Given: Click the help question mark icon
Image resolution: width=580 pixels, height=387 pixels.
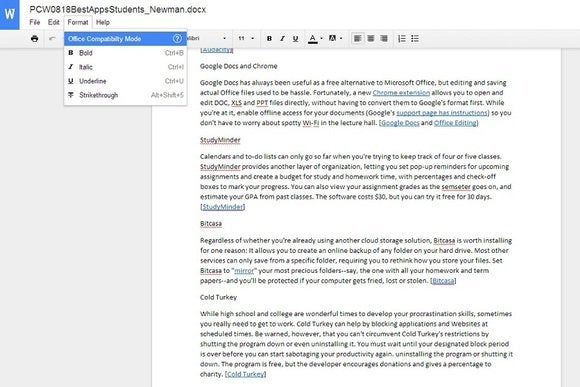Looking at the screenshot, I should click(178, 38).
